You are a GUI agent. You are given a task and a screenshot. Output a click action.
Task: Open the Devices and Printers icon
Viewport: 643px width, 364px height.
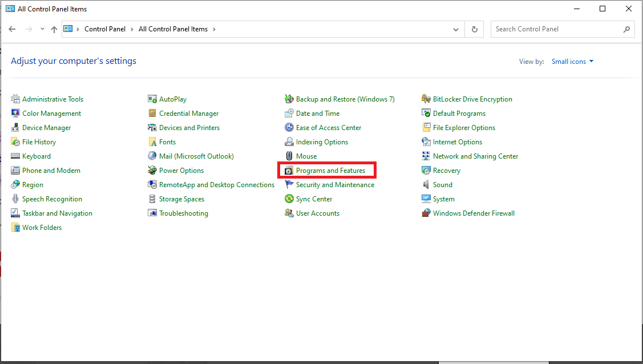tap(152, 127)
